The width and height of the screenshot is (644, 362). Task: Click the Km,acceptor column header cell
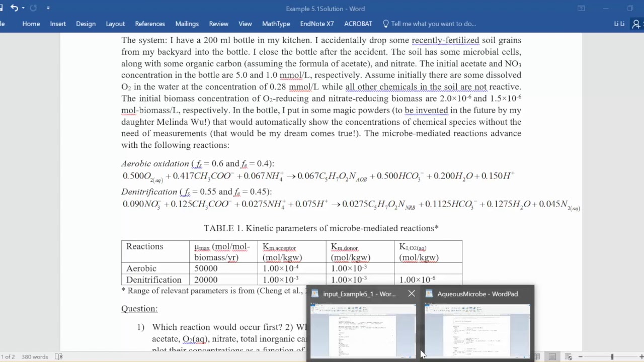tap(292, 252)
